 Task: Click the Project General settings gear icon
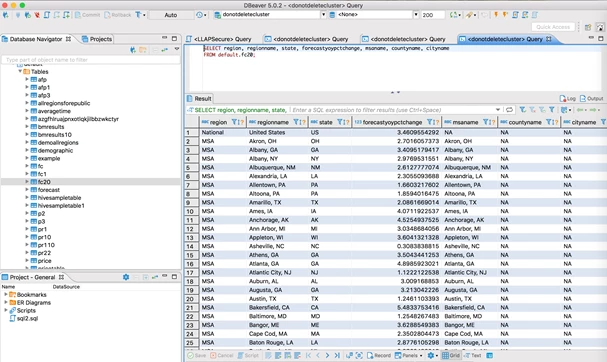[126, 277]
